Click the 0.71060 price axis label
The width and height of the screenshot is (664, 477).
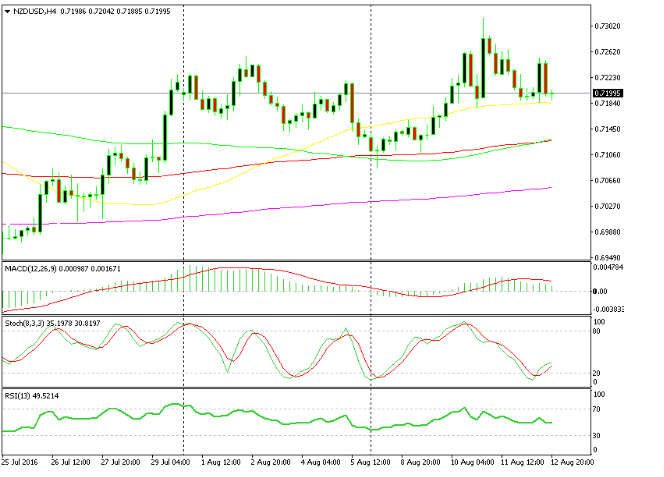(x=607, y=155)
